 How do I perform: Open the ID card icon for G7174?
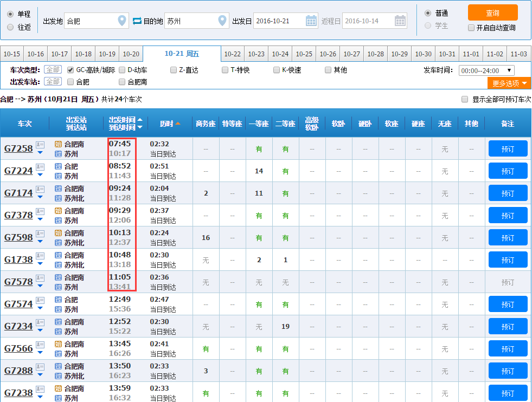40,190
